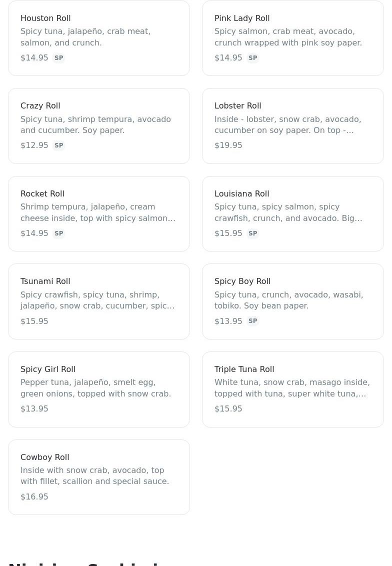Click the $19.95 Lobster Roll price
Viewport: 392px width, 566px height.
tap(228, 145)
